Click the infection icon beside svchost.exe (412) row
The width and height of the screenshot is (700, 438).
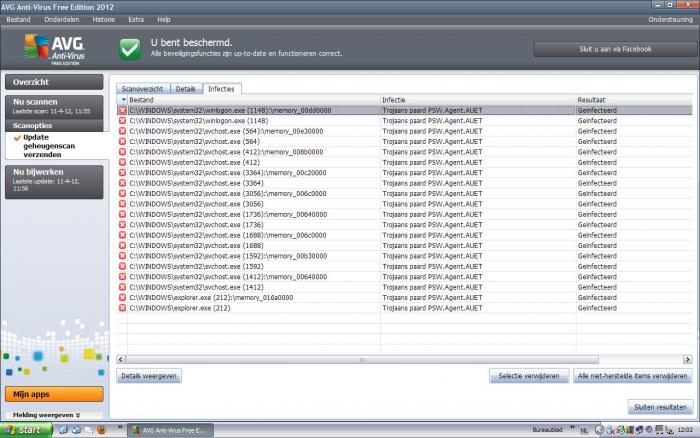[x=122, y=163]
